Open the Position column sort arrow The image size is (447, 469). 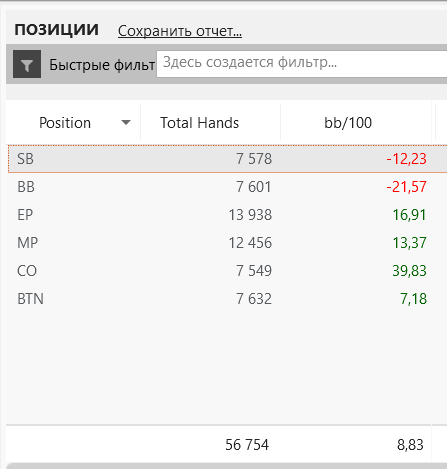pos(126,123)
